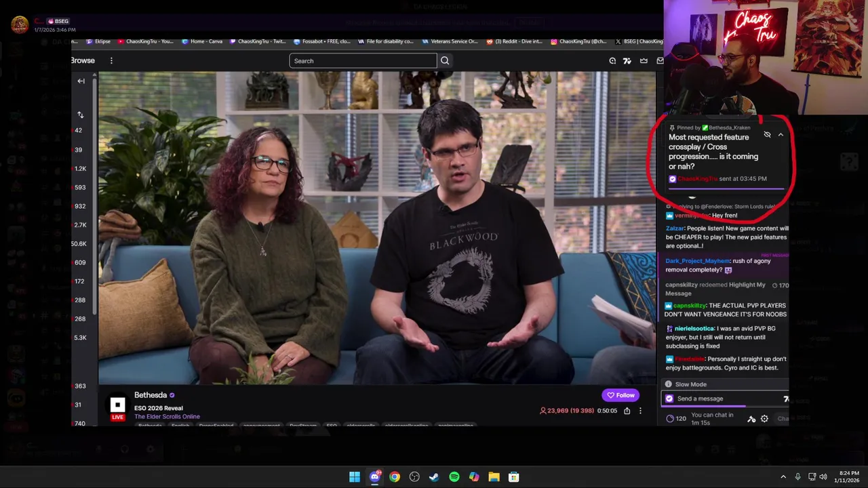Open Windows Start menu
The height and width of the screenshot is (488, 868).
pyautogui.click(x=355, y=477)
